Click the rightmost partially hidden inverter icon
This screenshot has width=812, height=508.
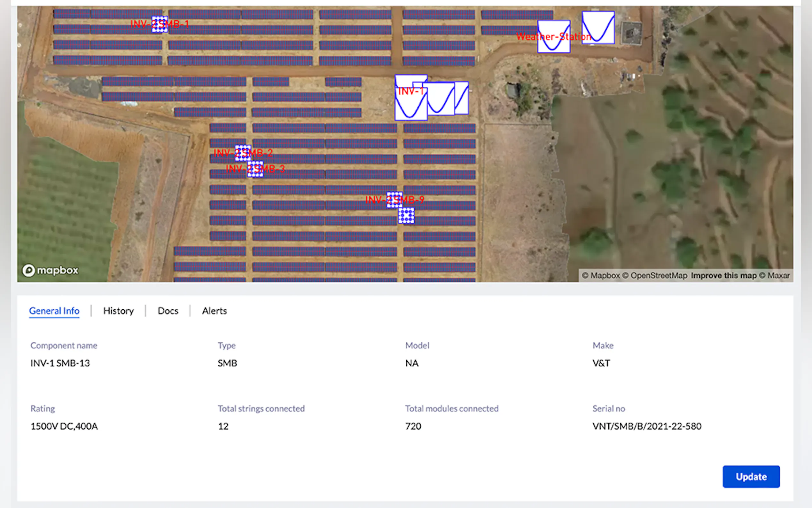point(462,98)
